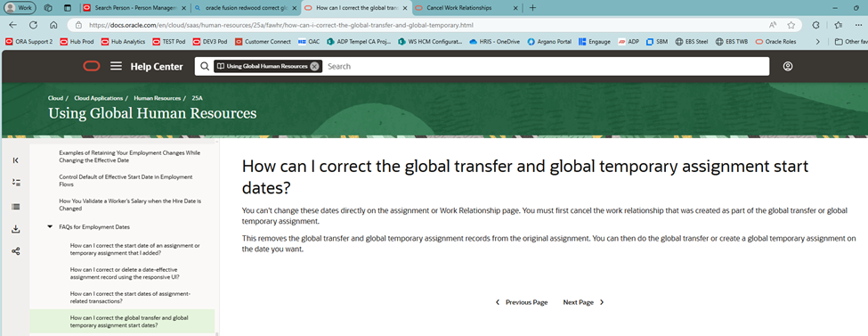Open Examples of Retaining Your Employment Changes topic

pos(130,156)
